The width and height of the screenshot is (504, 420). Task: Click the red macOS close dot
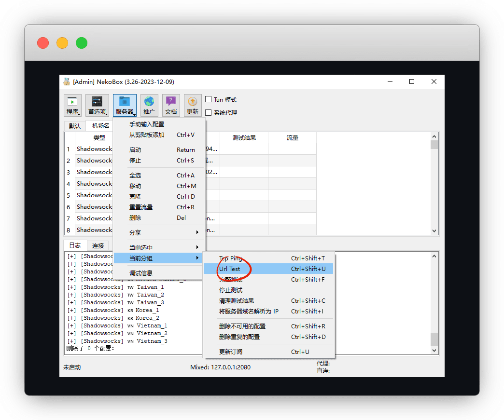click(43, 43)
